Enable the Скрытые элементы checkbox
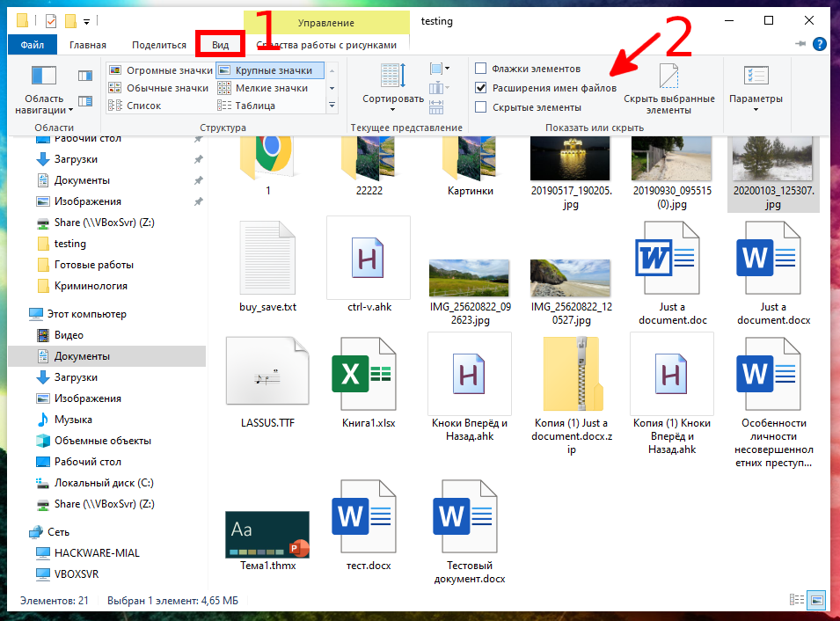This screenshot has height=621, width=840. point(480,107)
